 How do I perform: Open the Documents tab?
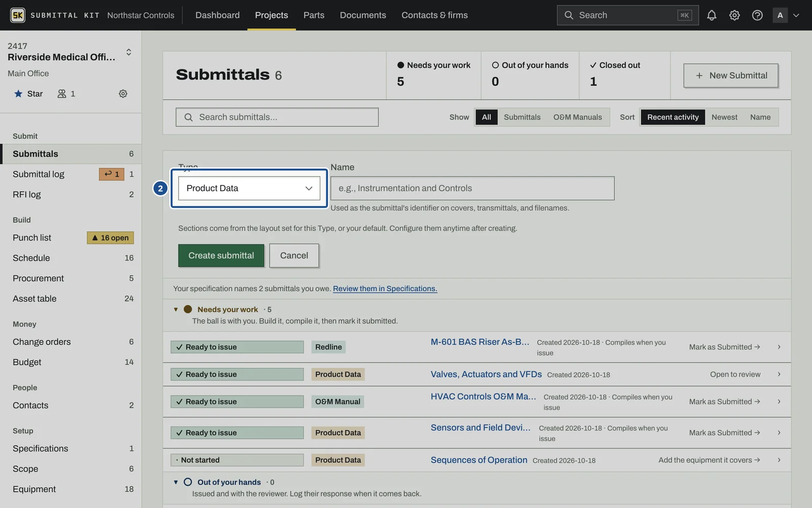(363, 15)
